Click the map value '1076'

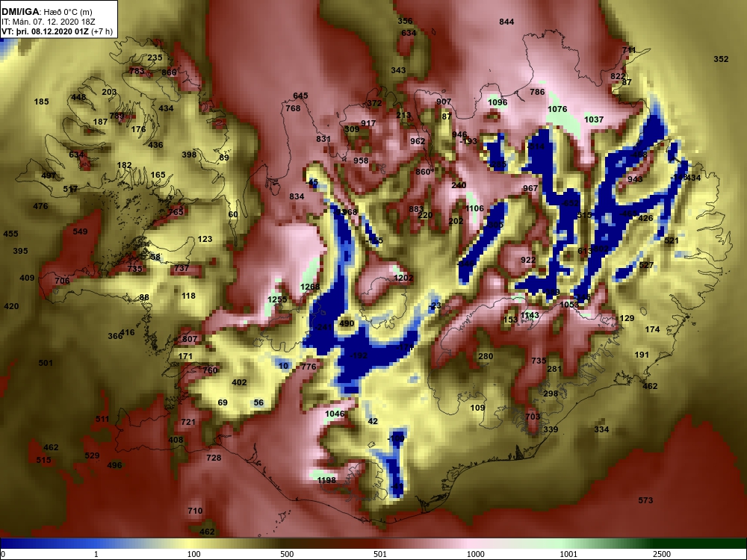[557, 109]
